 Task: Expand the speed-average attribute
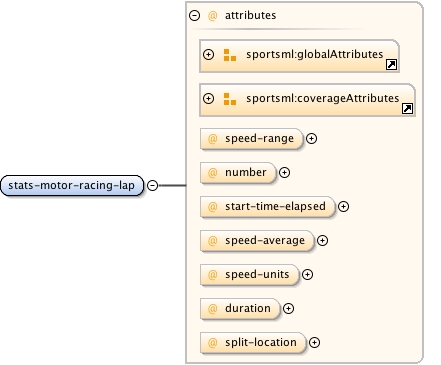point(322,241)
